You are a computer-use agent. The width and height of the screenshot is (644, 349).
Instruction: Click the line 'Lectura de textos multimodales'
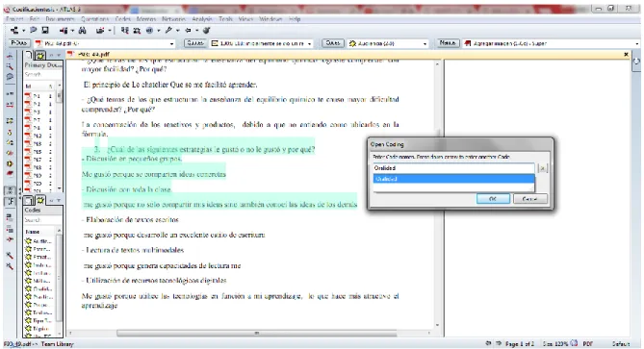click(x=133, y=250)
